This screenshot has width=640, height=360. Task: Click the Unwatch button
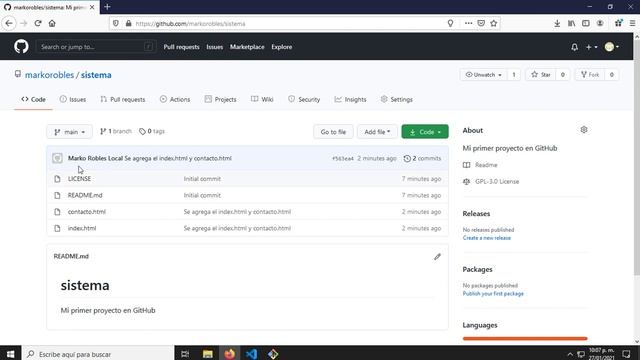[x=484, y=75]
